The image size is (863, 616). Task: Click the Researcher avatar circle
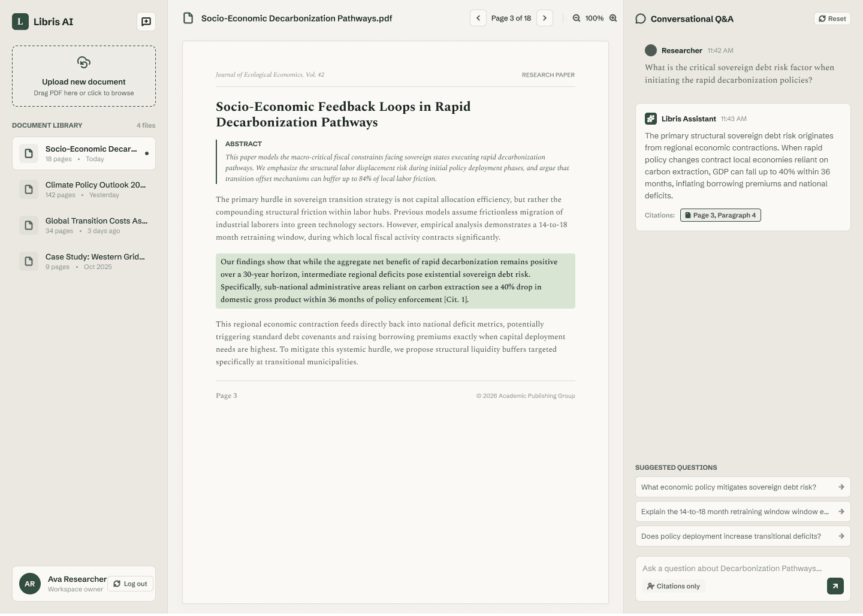coord(651,50)
